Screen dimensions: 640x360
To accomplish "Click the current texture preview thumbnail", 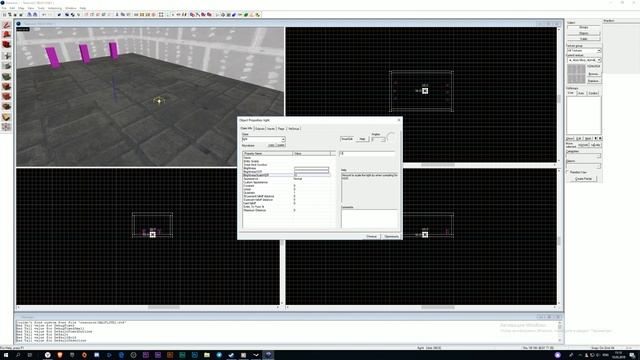I will tap(576, 74).
